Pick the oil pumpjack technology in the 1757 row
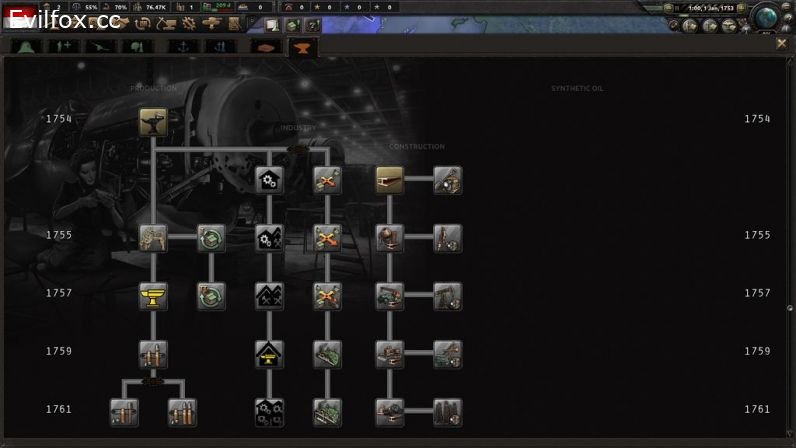The height and width of the screenshot is (448, 796). click(447, 296)
